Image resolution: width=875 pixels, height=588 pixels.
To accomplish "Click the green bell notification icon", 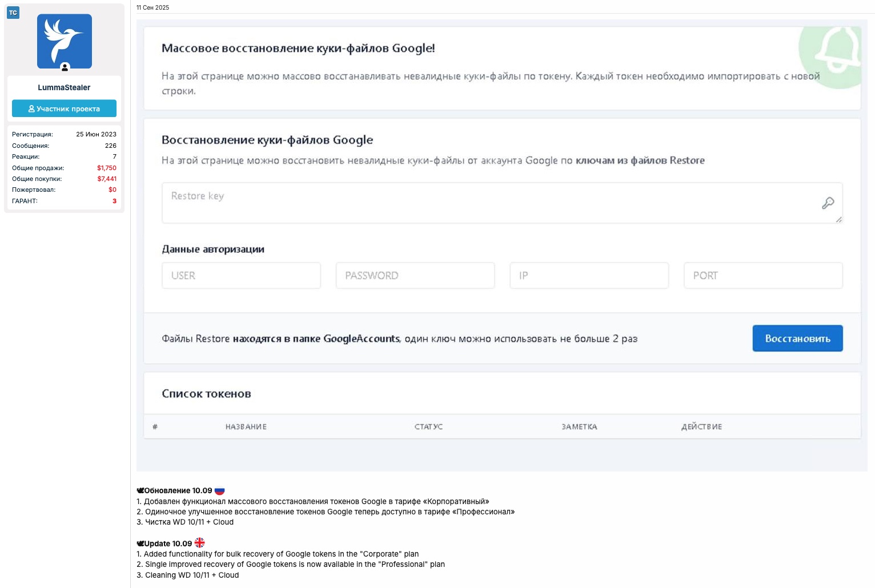I will pos(837,51).
